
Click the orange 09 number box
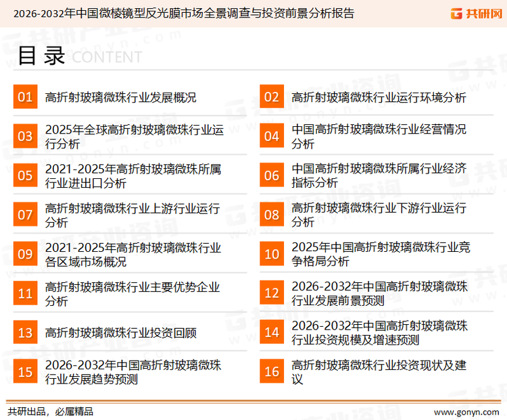pyautogui.click(x=25, y=254)
